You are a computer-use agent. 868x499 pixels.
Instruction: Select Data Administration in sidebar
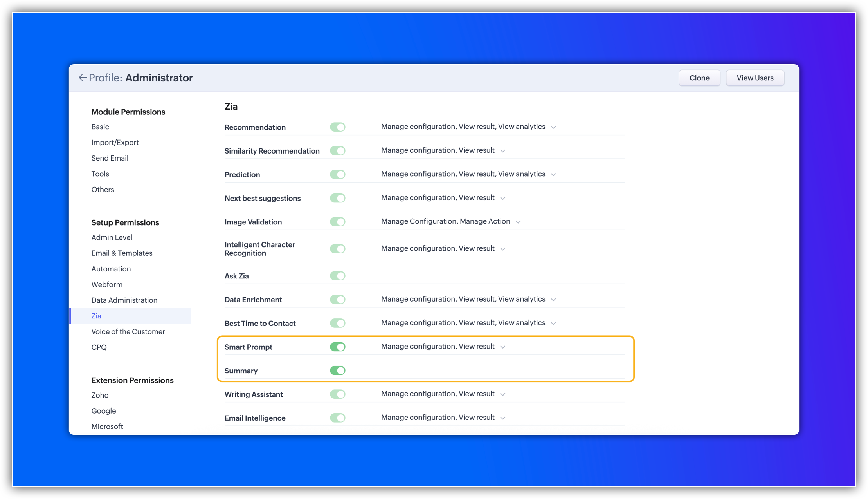[x=124, y=300]
